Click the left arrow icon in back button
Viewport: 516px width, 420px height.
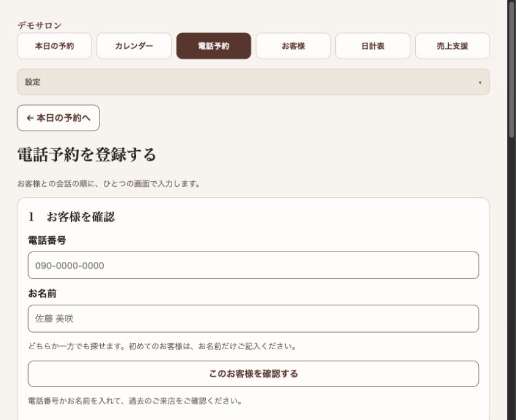pyautogui.click(x=31, y=118)
